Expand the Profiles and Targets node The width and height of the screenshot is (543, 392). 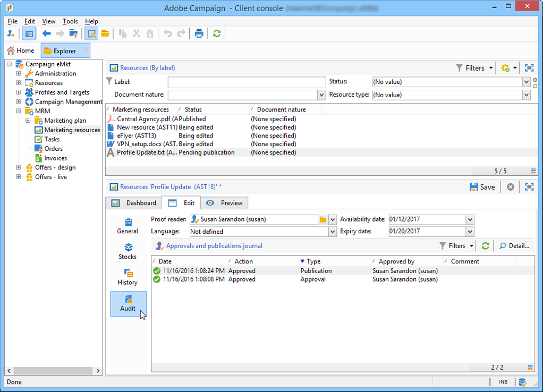point(19,92)
